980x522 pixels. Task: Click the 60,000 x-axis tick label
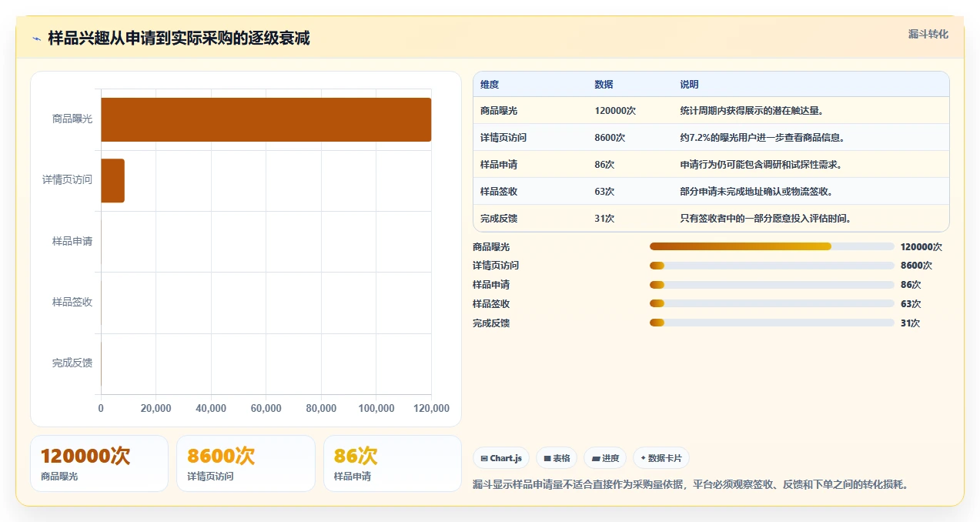266,409
